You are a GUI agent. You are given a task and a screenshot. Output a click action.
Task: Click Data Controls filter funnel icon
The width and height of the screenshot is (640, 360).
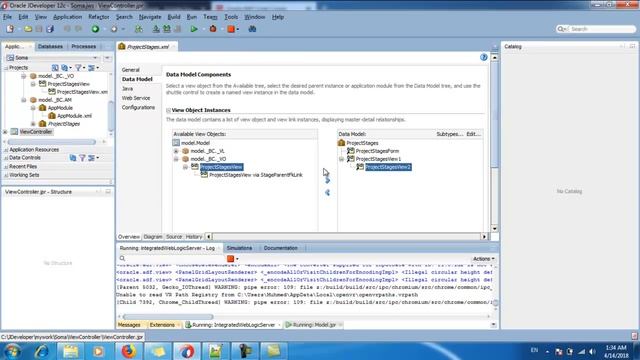click(x=82, y=158)
